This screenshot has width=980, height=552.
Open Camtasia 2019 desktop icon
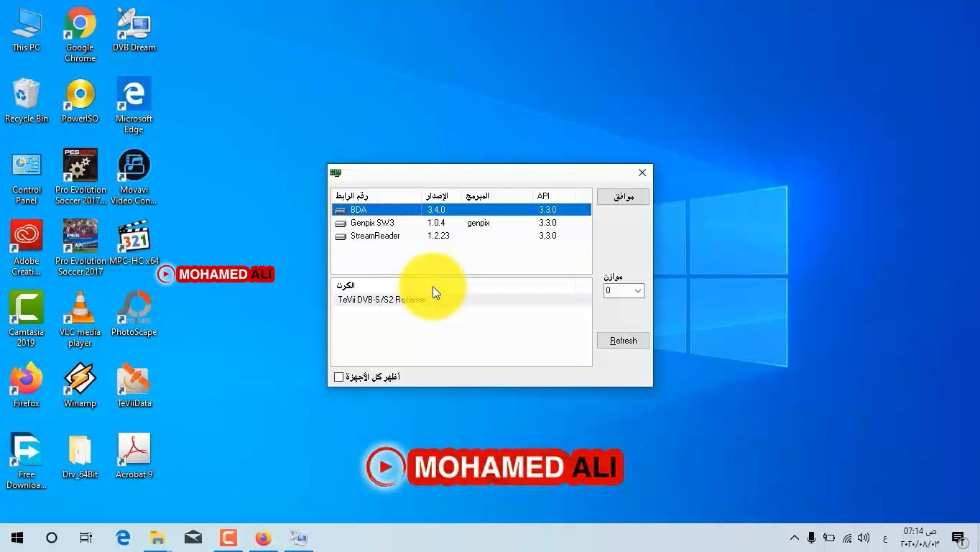point(27,320)
